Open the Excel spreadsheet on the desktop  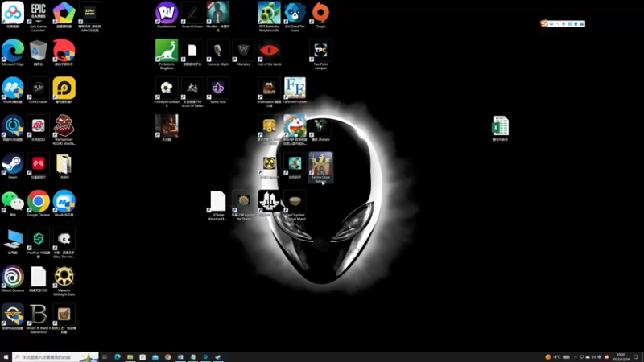[500, 128]
